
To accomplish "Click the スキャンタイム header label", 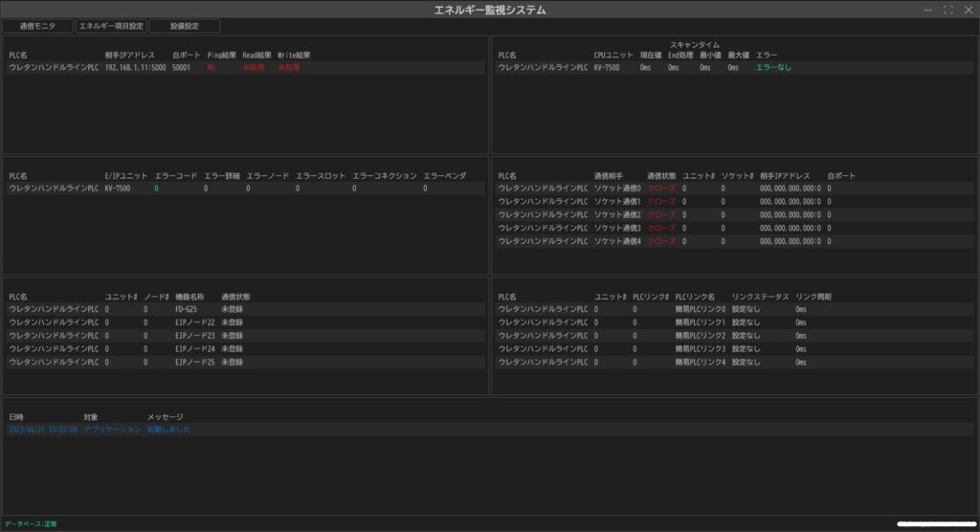I will [695, 45].
